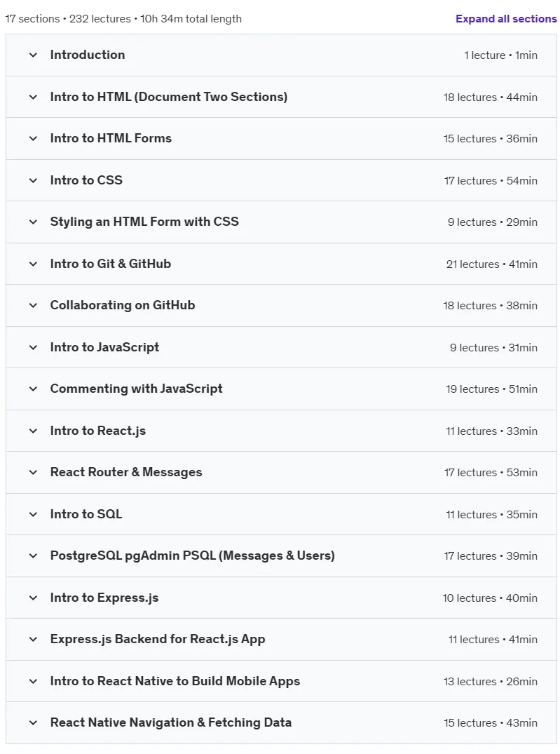Expand Intro to React Native to Build Mobile Apps chevron
560x754 pixels.
pyautogui.click(x=33, y=681)
